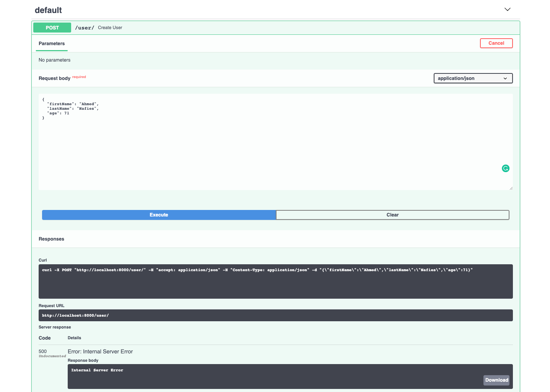This screenshot has width=550, height=392.
Task: Click the Clear button
Action: pyautogui.click(x=392, y=215)
